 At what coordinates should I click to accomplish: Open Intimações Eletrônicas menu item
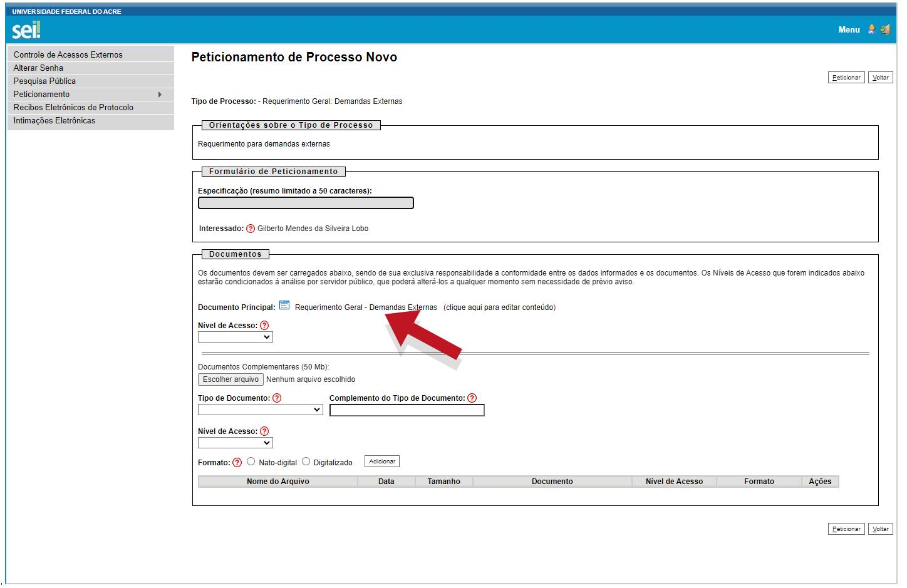[x=54, y=121]
